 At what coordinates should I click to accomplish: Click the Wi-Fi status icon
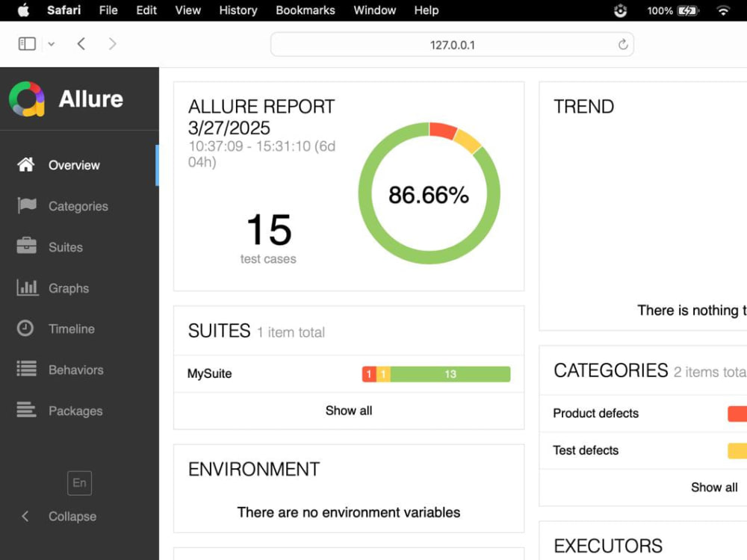723,10
